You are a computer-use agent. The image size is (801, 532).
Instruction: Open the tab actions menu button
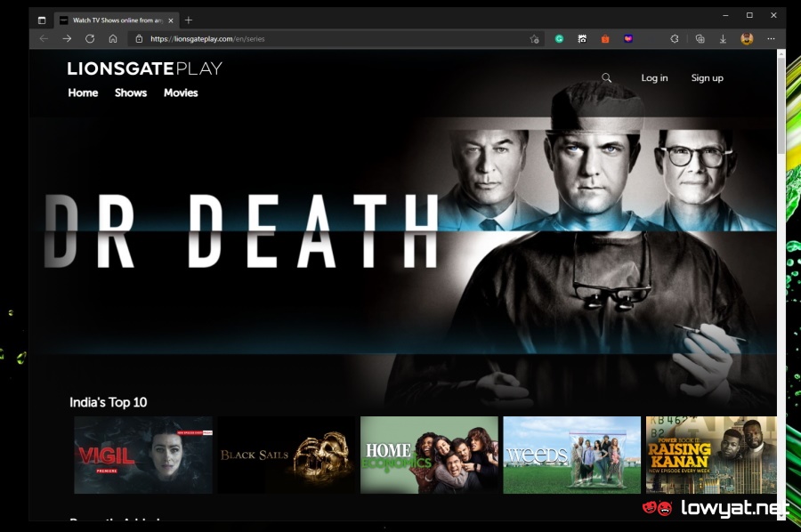point(42,20)
